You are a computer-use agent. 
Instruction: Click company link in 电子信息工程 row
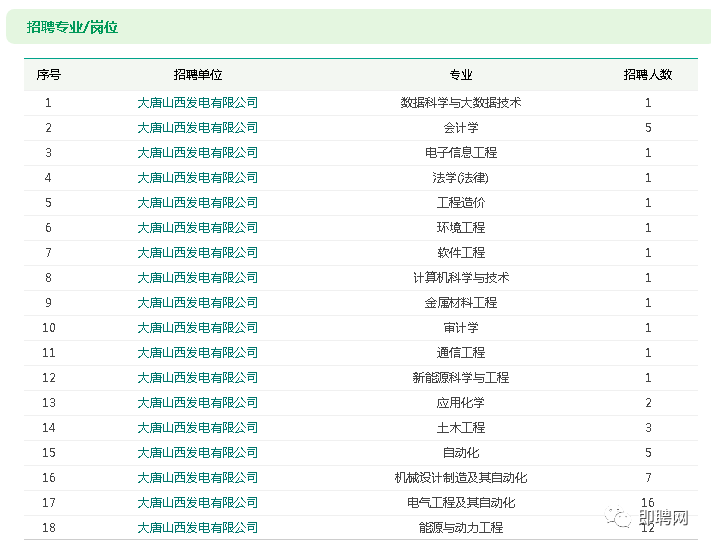coord(198,153)
